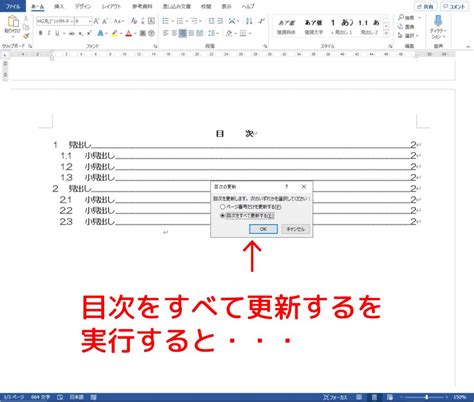
Task: Click the Clear Formatting icon
Action: 134,21
